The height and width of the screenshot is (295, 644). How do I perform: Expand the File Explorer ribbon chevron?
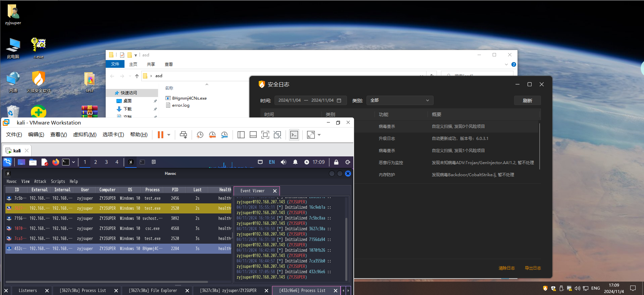506,64
